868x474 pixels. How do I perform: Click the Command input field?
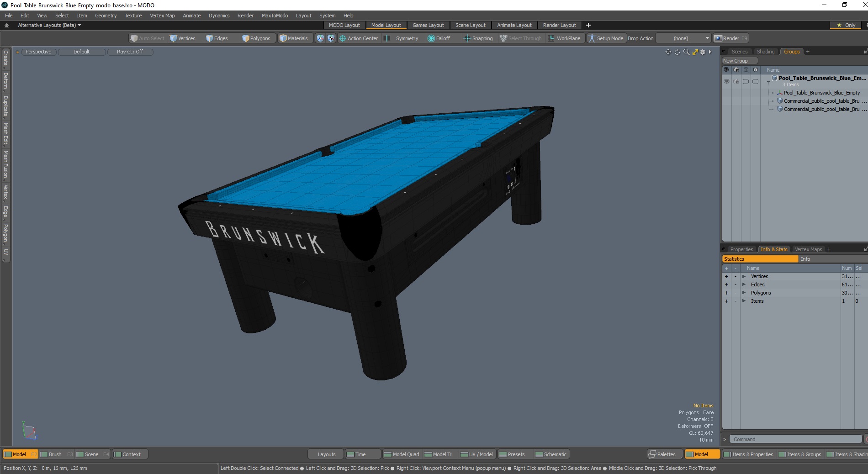(x=795, y=439)
